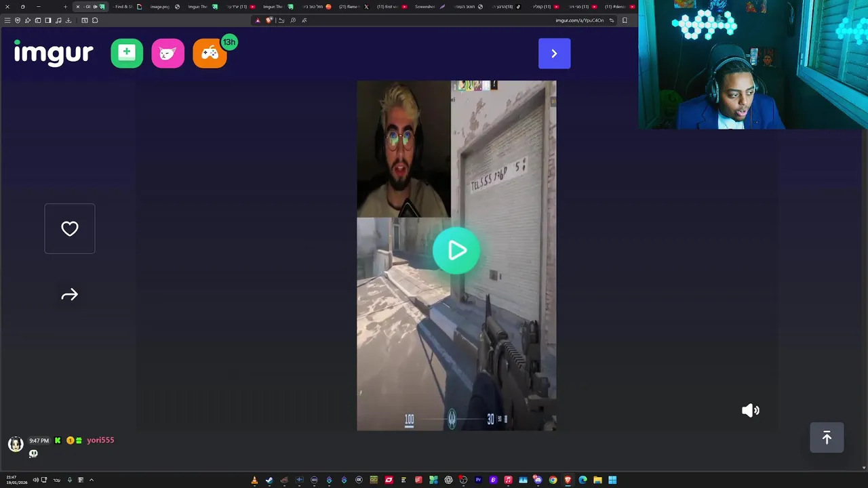Open Discord from the taskbar
Viewport: 868px width, 488px height.
538,480
